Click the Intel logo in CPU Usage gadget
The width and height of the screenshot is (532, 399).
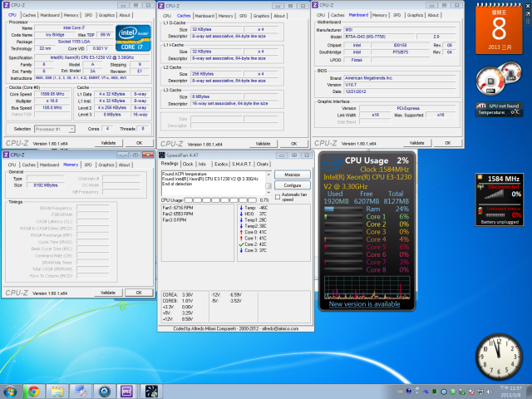pos(332,163)
